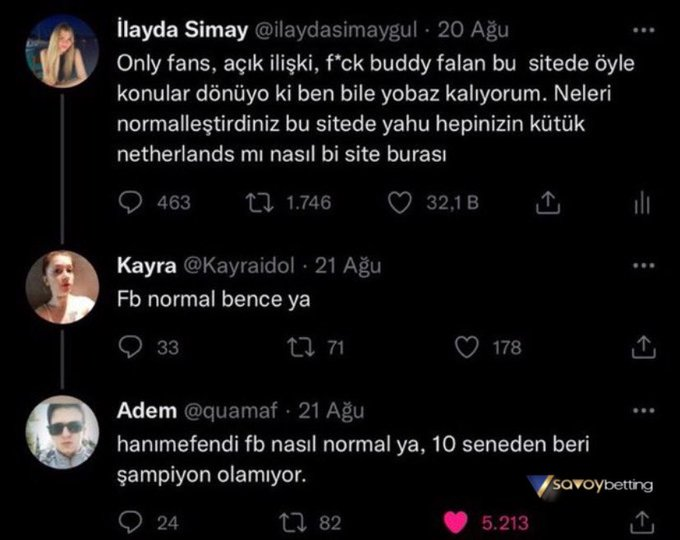
Task: Share İlayda Simay's tweet
Action: click(x=548, y=203)
